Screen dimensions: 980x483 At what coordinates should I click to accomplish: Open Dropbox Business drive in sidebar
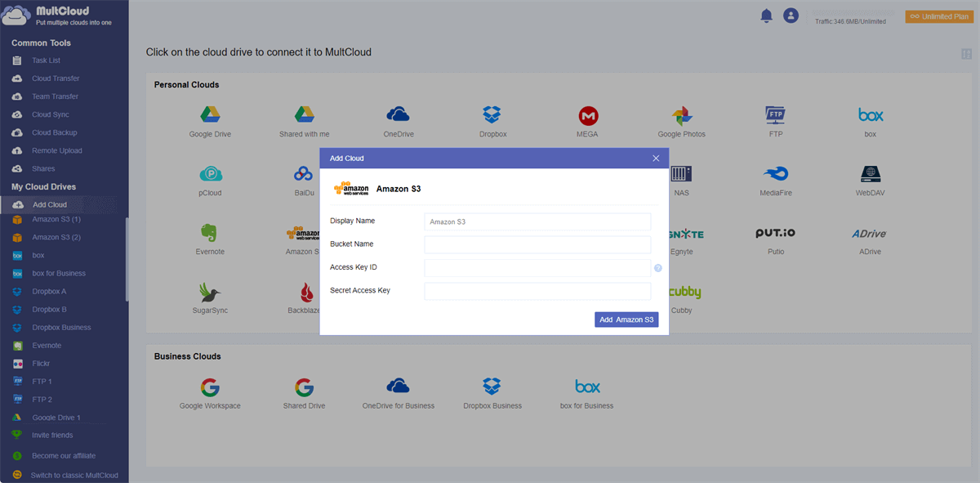click(62, 327)
